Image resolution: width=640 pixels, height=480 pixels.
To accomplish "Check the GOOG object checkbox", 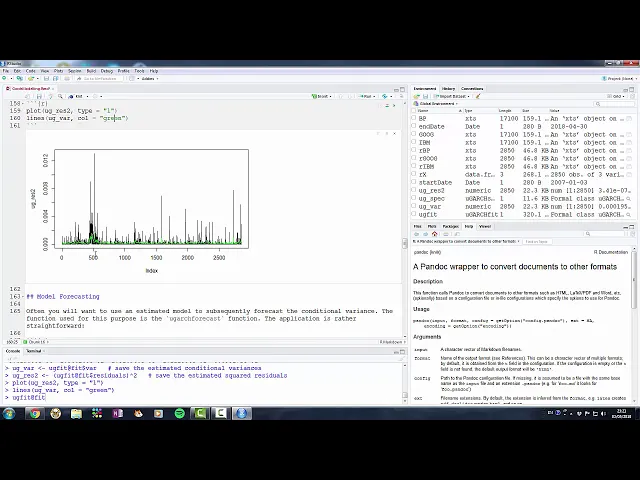I will pyautogui.click(x=413, y=134).
